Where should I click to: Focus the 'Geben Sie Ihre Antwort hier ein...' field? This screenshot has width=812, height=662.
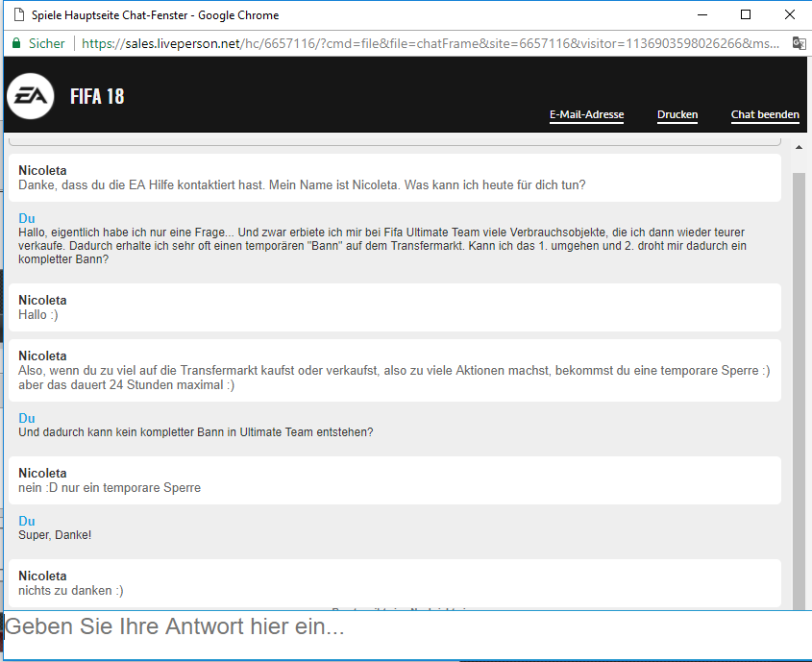407,634
